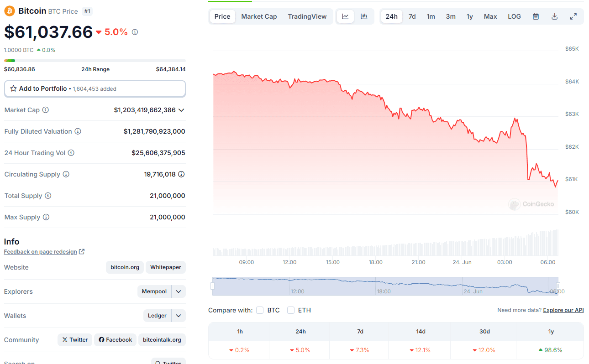Screen dimensions: 589x364
Task: Select the 3m time range
Action: (x=451, y=16)
